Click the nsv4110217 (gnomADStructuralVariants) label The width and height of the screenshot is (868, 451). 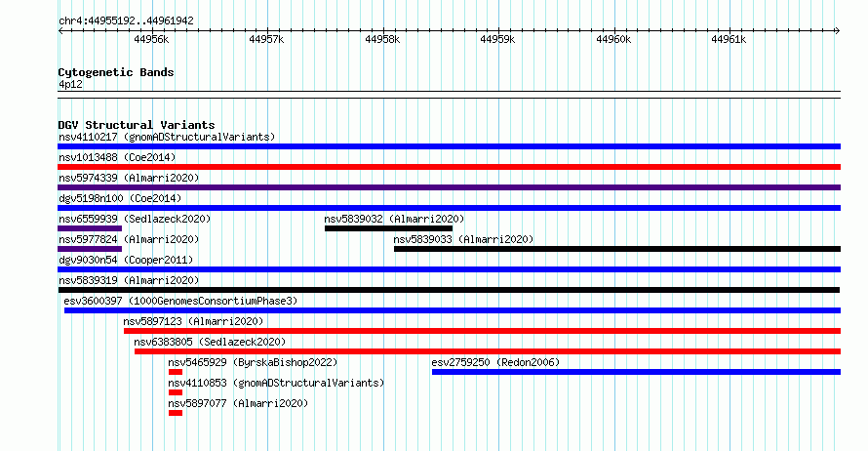pos(167,137)
